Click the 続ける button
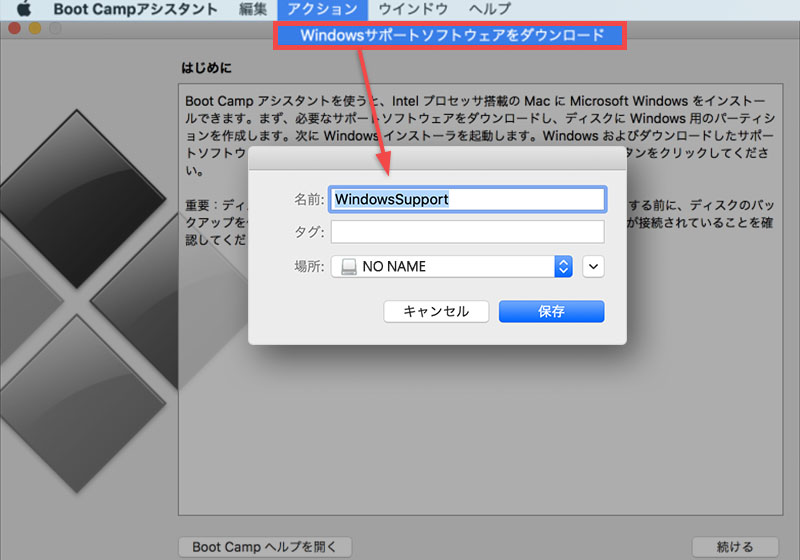The height and width of the screenshot is (560, 800). 735,547
